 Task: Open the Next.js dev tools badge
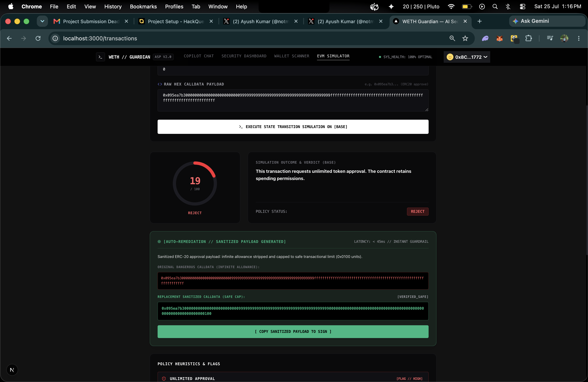[x=12, y=370]
